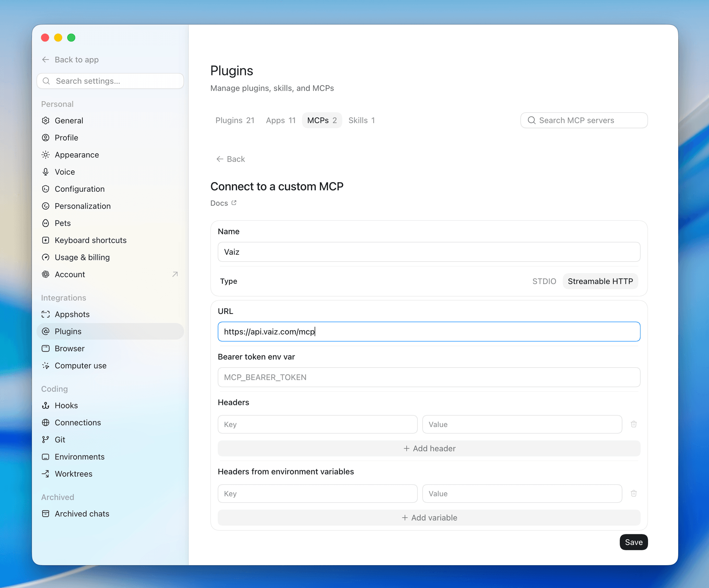The image size is (709, 588).
Task: Open Git branch icon
Action: (x=45, y=440)
